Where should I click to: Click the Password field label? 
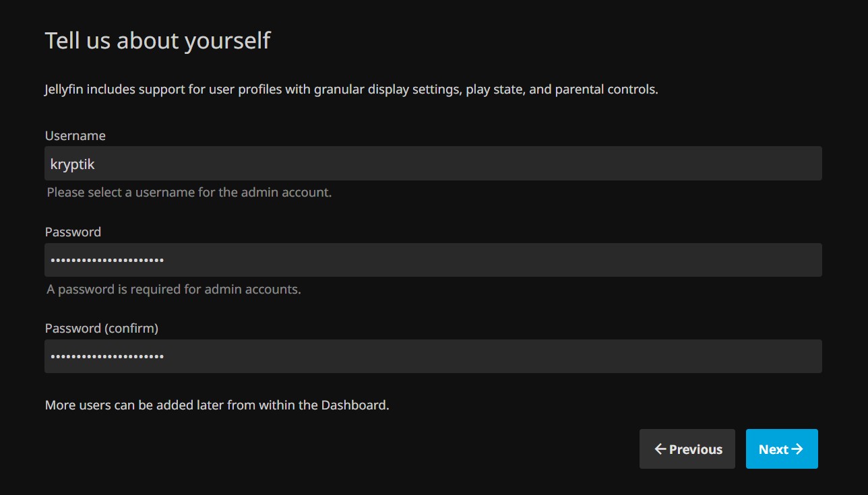[72, 232]
